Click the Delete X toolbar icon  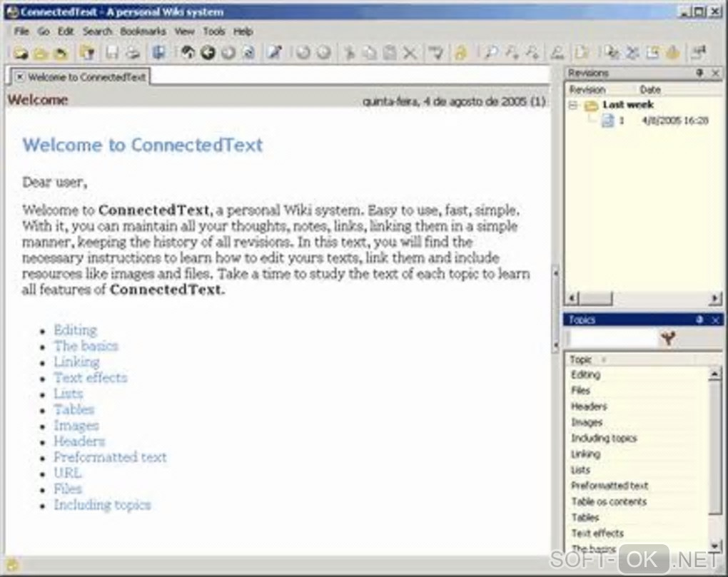click(410, 53)
